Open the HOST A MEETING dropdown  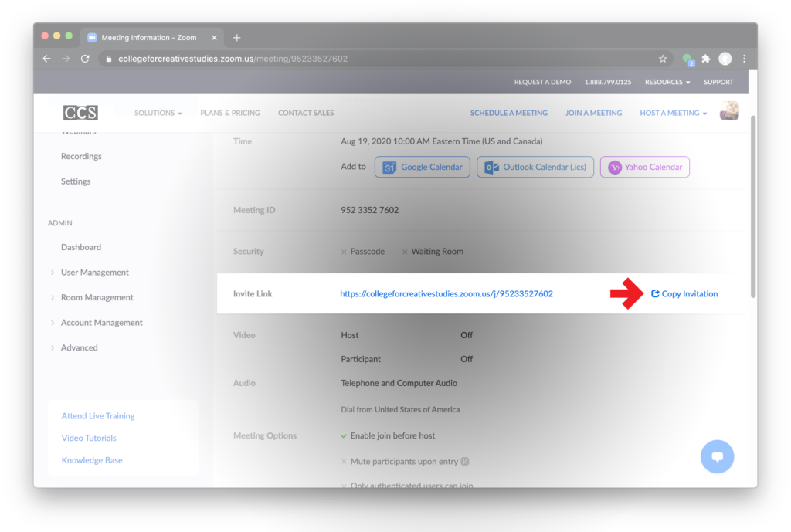(671, 112)
